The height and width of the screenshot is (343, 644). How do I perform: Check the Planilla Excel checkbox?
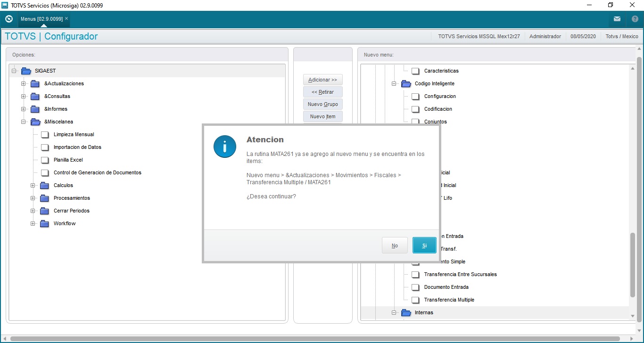coord(45,160)
